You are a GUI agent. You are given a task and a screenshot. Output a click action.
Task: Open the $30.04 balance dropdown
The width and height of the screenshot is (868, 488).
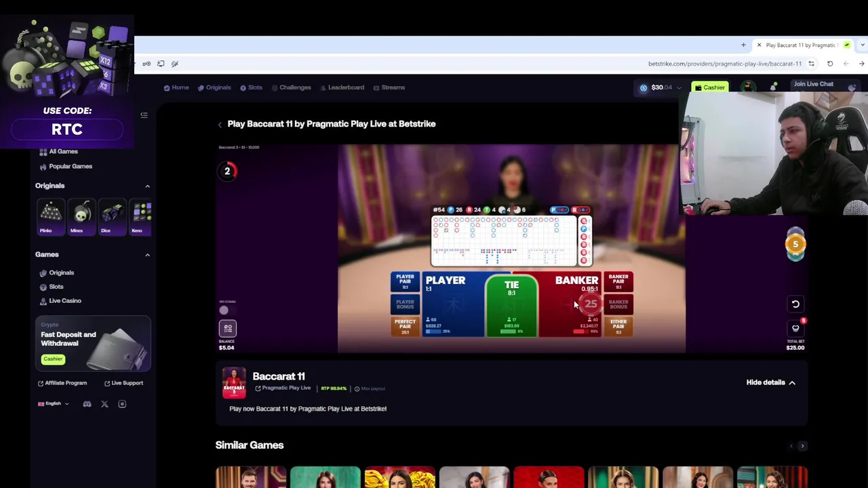click(x=679, y=87)
